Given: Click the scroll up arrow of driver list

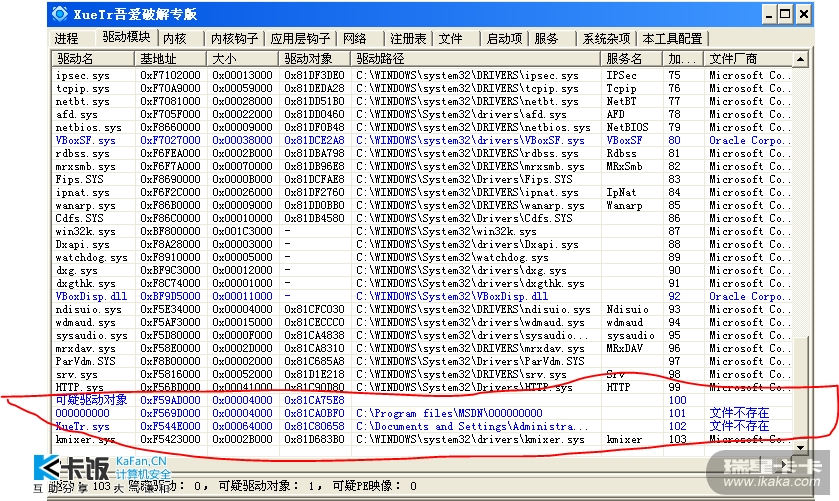Looking at the screenshot, I should coord(800,59).
